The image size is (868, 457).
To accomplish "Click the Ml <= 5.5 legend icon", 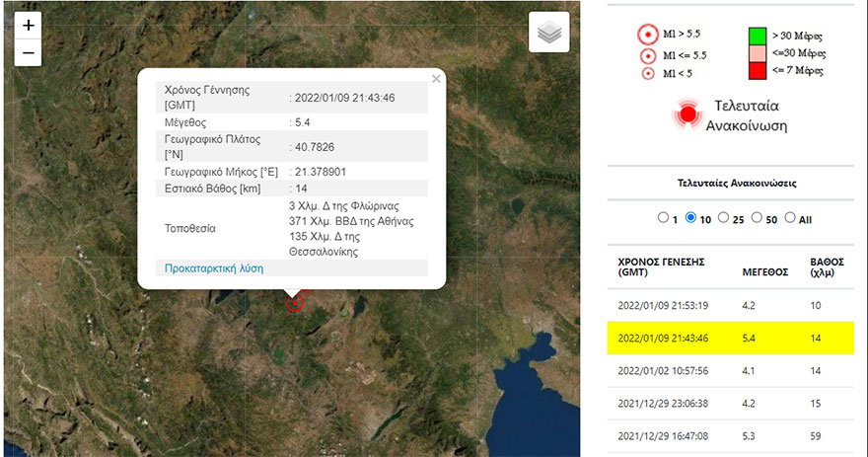I will click(x=648, y=55).
